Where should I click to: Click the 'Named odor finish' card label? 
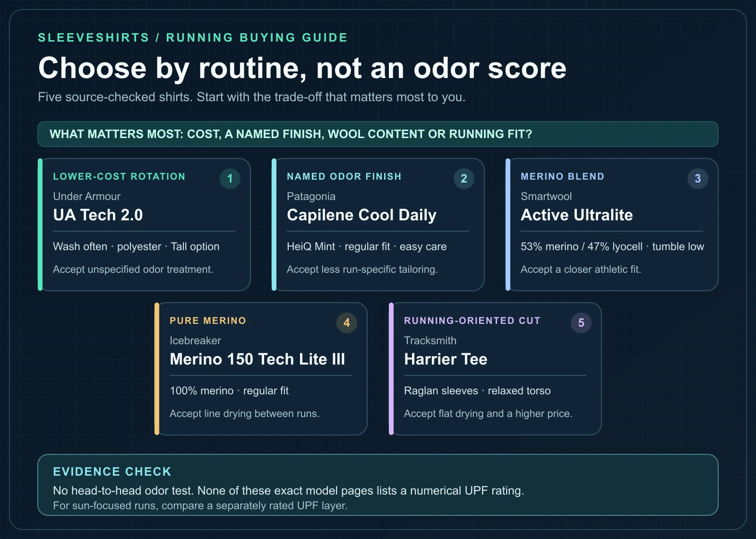click(344, 176)
